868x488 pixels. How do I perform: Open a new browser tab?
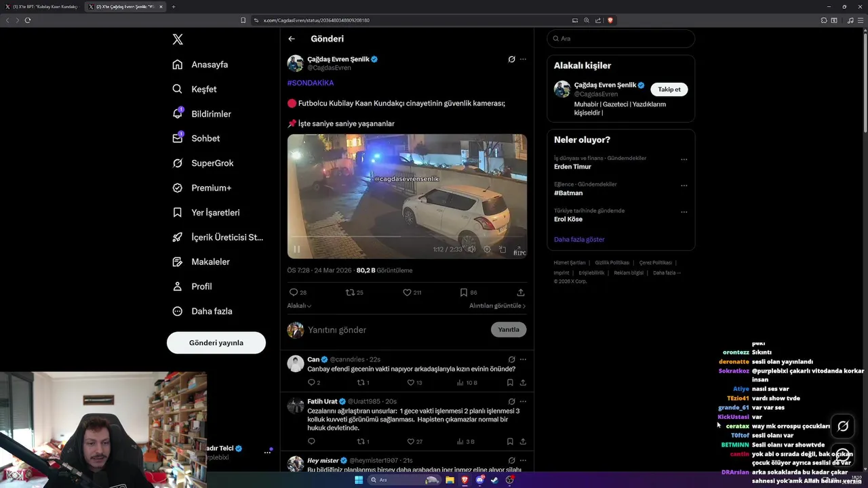(x=174, y=7)
